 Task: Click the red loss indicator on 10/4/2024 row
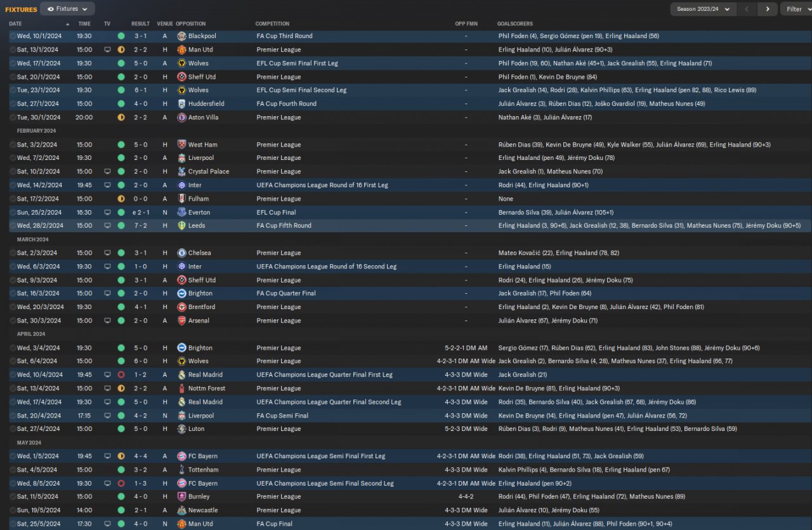(x=121, y=375)
